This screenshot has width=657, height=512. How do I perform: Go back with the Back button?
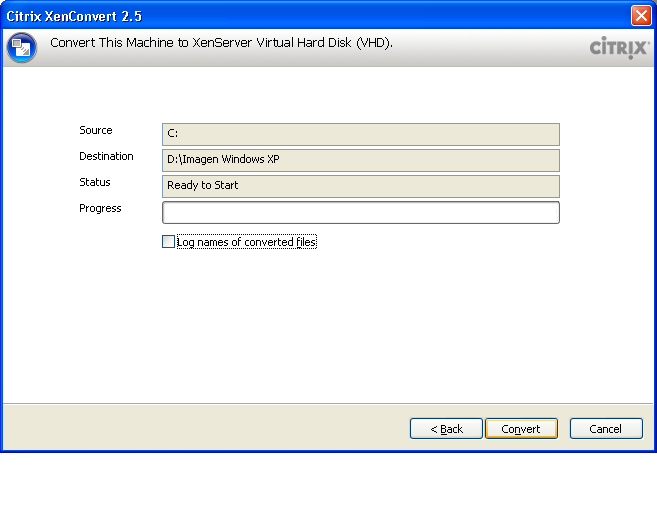[446, 429]
